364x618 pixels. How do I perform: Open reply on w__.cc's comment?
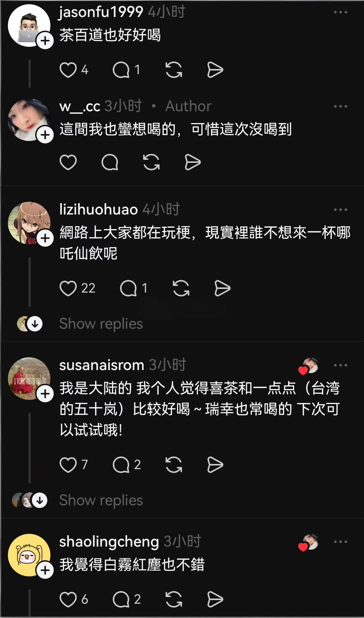click(x=110, y=162)
